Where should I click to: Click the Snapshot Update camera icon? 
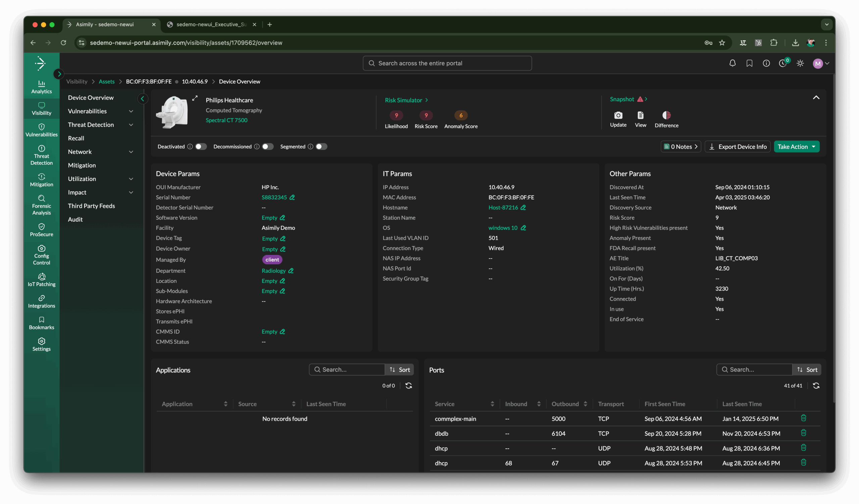[x=618, y=115]
